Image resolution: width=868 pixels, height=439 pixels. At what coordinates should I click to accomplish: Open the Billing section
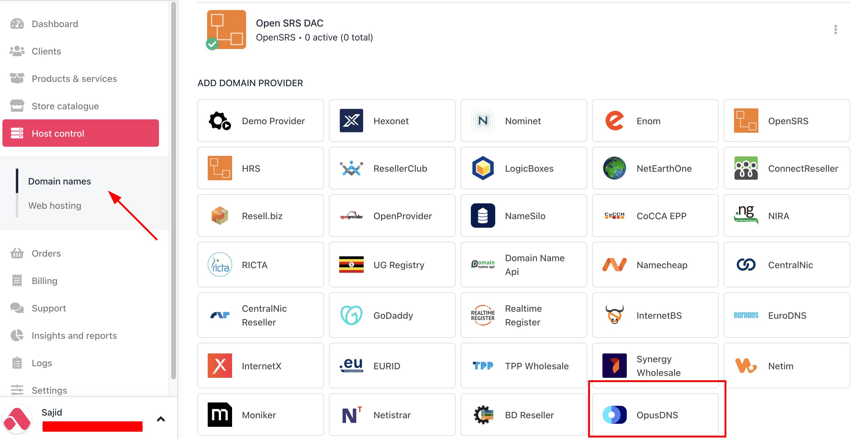point(80,280)
